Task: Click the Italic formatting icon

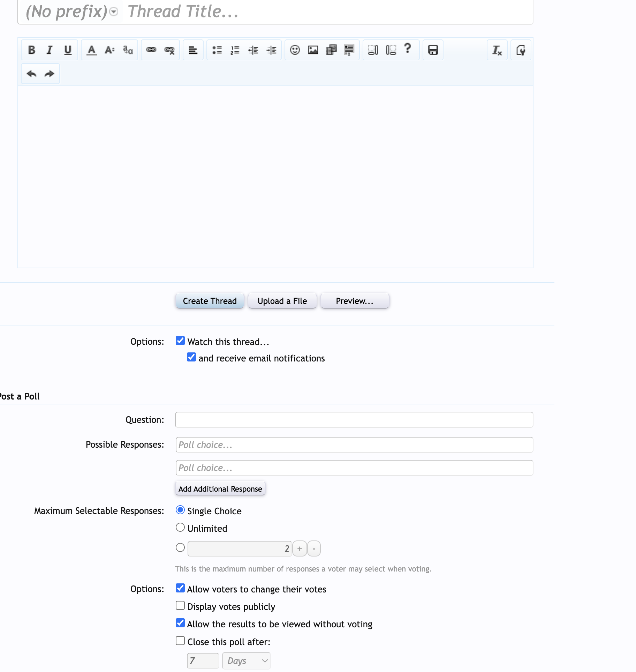Action: [50, 50]
